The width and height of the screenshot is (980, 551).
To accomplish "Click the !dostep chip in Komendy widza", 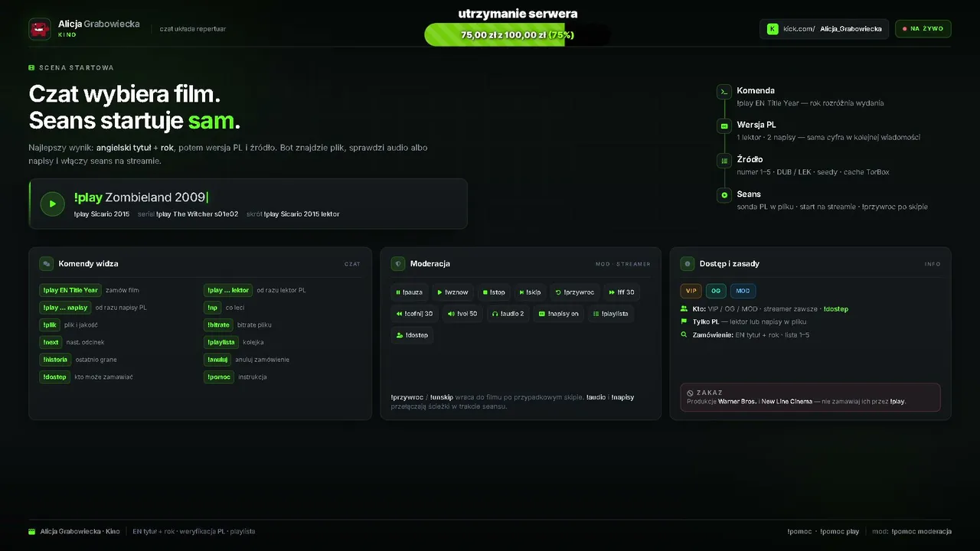I will pyautogui.click(x=54, y=377).
